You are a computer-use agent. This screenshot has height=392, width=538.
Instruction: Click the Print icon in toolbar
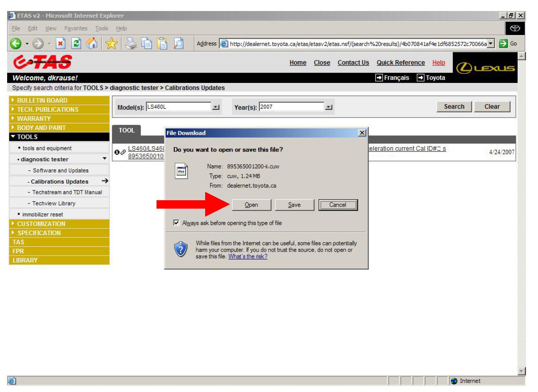click(131, 43)
